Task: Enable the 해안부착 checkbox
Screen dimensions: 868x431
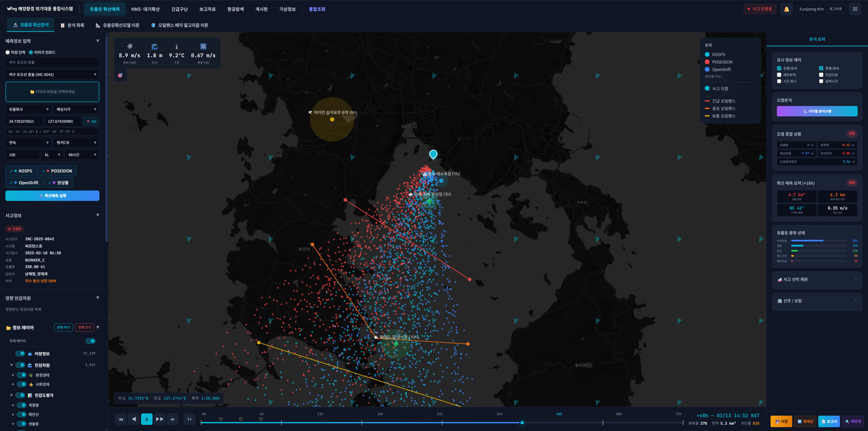Action: 779,75
